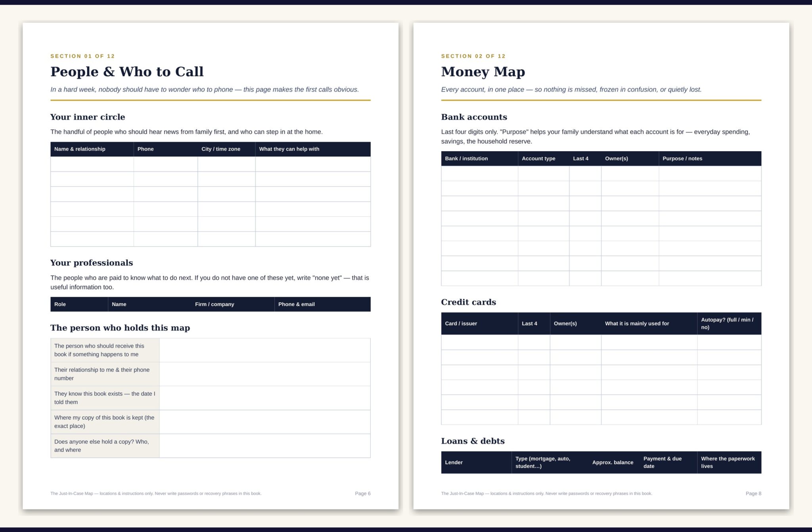Click italic tagline under People & Who to Call
This screenshot has width=812, height=532.
205,90
